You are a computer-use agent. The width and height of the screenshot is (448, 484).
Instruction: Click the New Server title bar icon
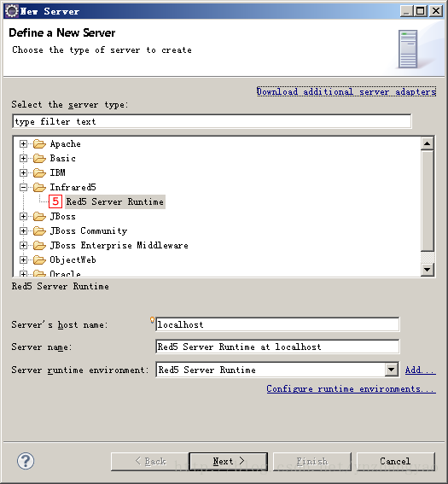coord(12,11)
